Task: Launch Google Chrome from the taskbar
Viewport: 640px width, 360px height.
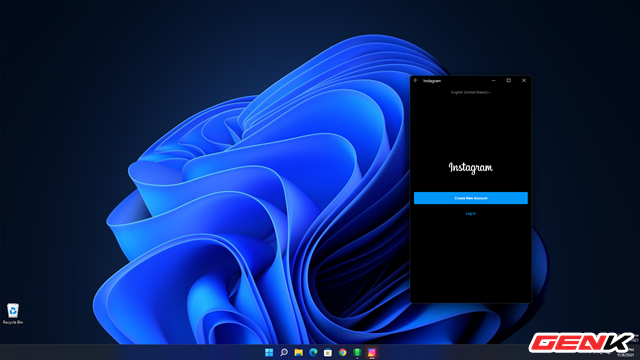Action: point(342,352)
